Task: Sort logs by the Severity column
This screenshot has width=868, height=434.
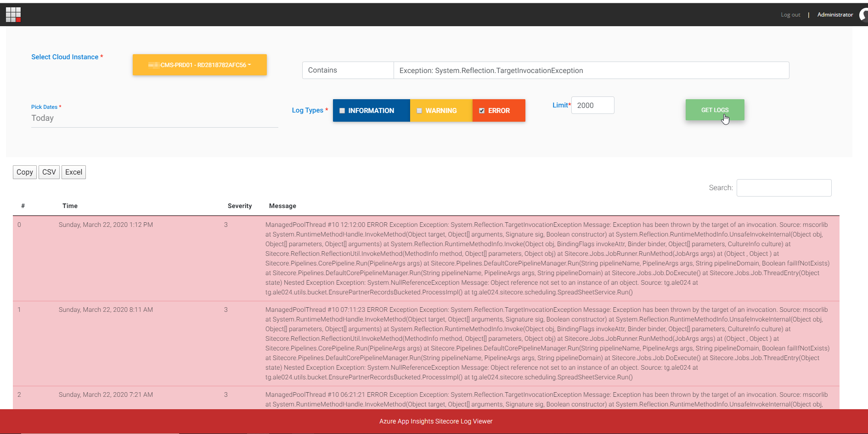Action: pos(240,206)
